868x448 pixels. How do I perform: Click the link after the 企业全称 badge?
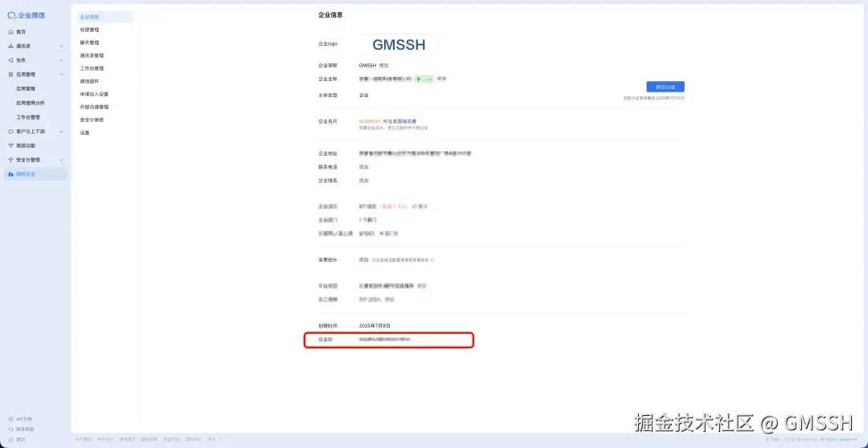click(442, 79)
